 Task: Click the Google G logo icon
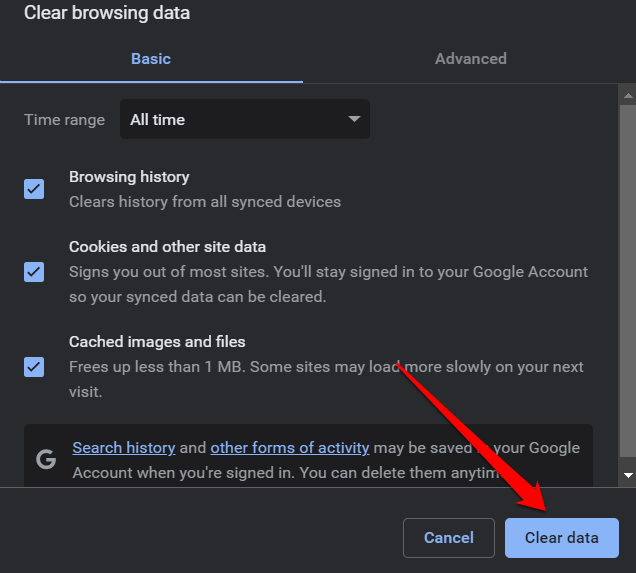[45, 459]
